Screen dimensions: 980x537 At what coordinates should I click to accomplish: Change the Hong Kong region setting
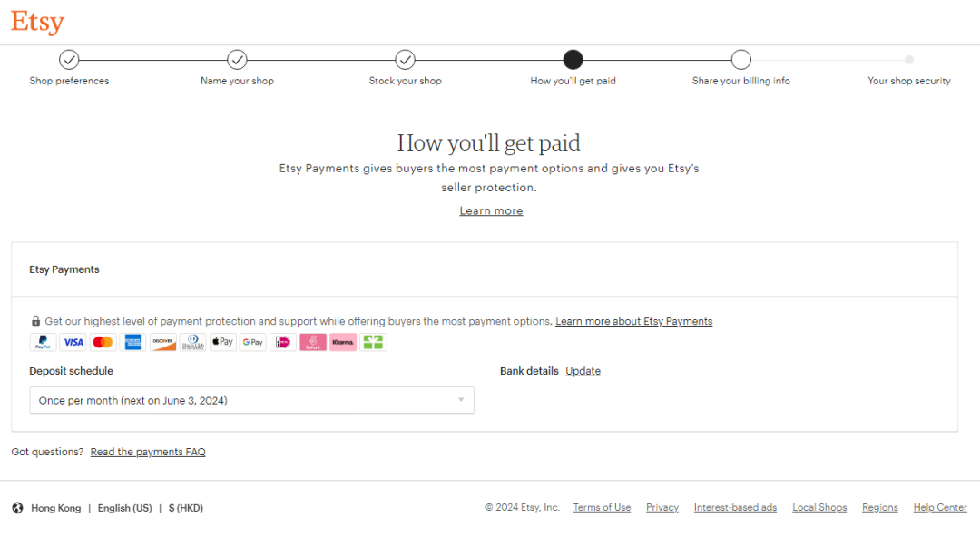[56, 508]
